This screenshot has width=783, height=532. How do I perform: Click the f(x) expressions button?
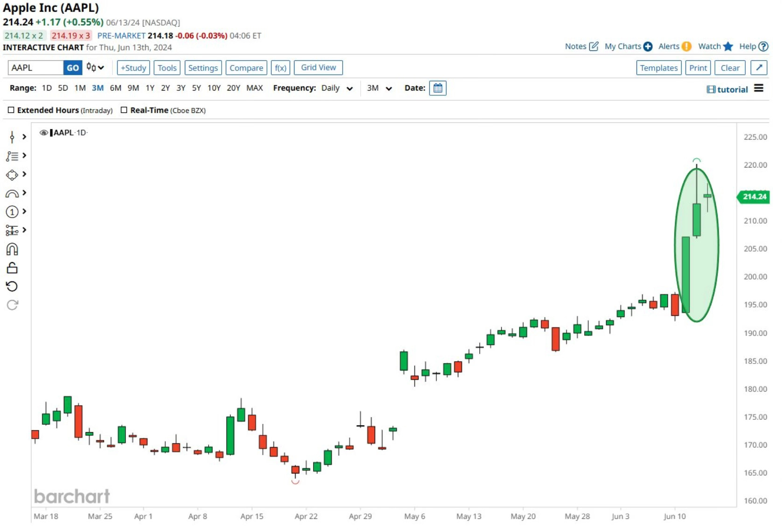[280, 68]
